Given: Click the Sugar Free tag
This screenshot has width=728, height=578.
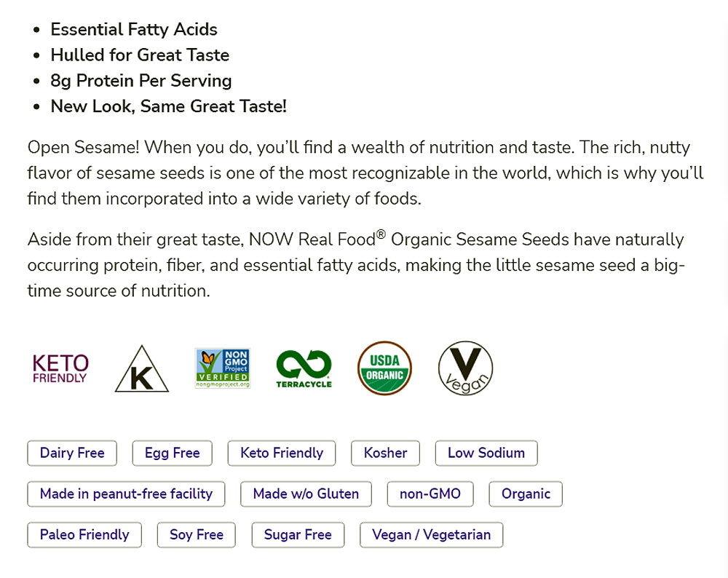Looking at the screenshot, I should pyautogui.click(x=298, y=534).
